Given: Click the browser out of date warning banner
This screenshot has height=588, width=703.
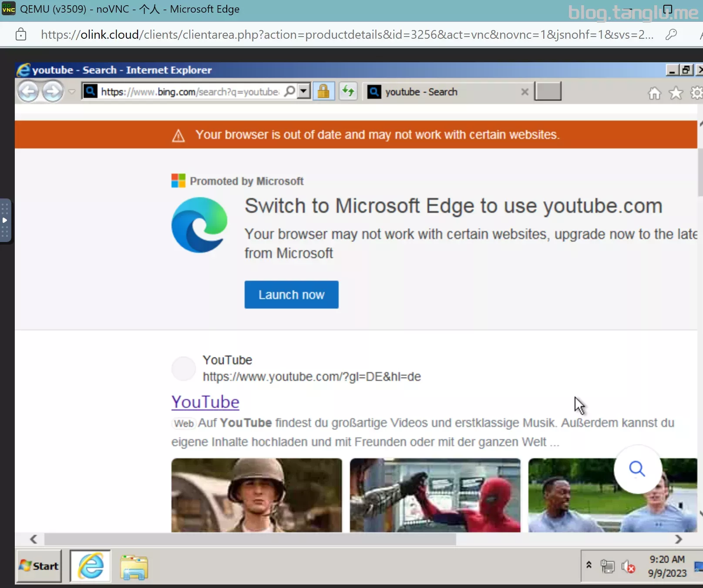Looking at the screenshot, I should (356, 134).
